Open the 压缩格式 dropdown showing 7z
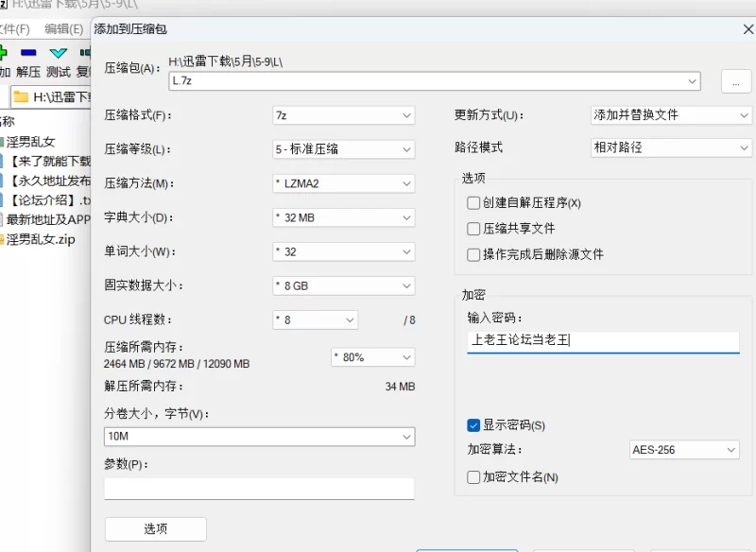 343,115
